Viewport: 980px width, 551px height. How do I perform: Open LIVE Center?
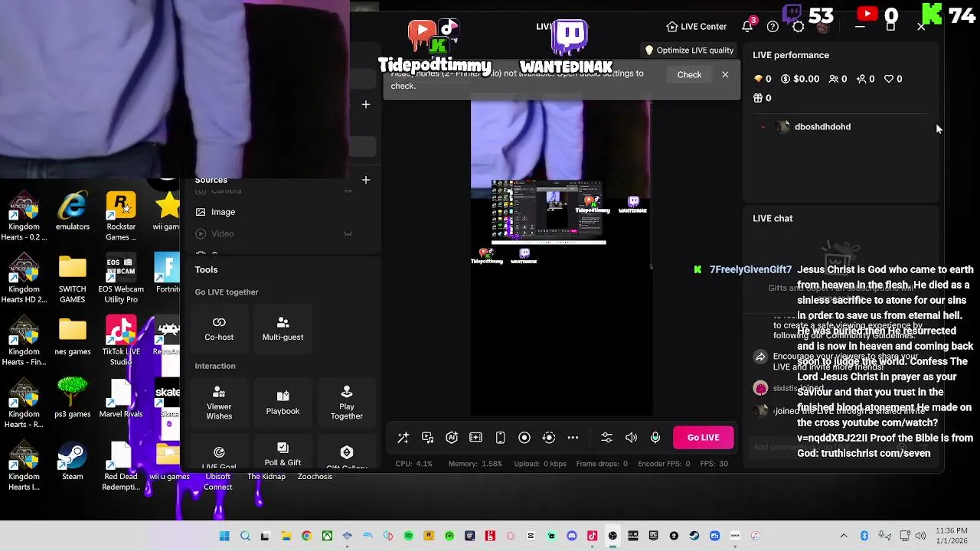pos(697,27)
